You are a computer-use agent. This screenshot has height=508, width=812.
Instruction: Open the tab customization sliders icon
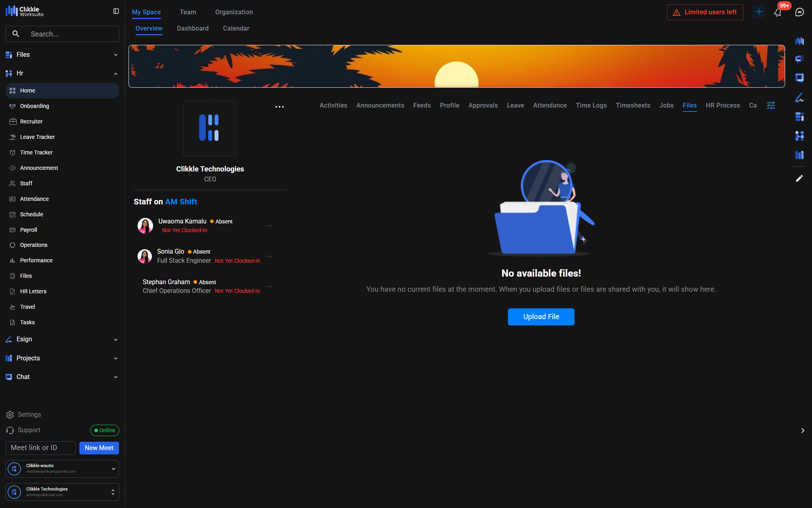pyautogui.click(x=771, y=106)
